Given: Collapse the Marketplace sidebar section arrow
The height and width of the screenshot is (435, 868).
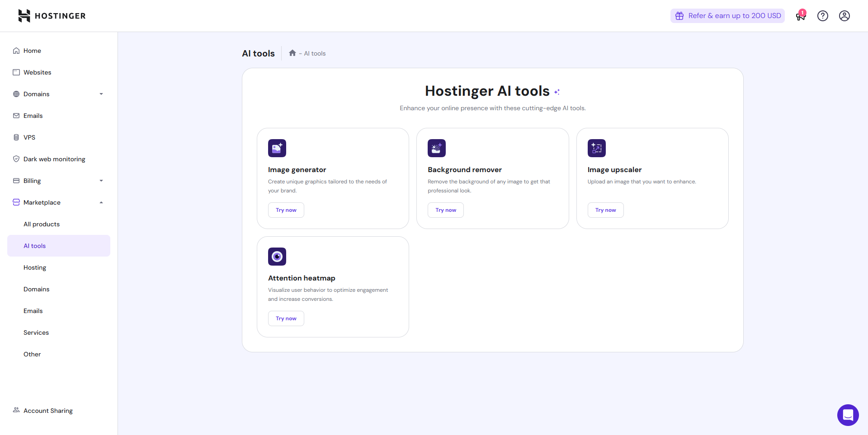Looking at the screenshot, I should click(101, 202).
